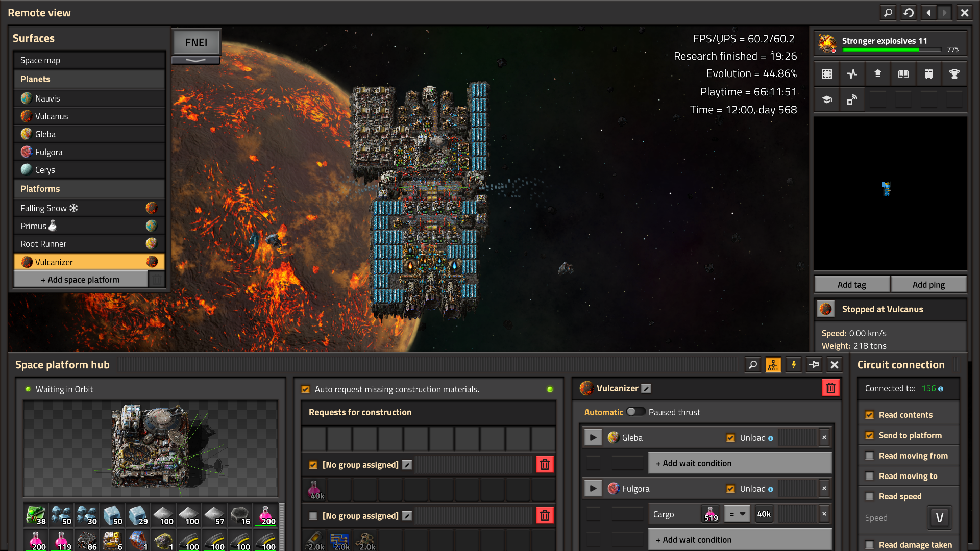Screen dimensions: 980x551
Task: Select Gleba in the Planets list
Action: [x=45, y=134]
